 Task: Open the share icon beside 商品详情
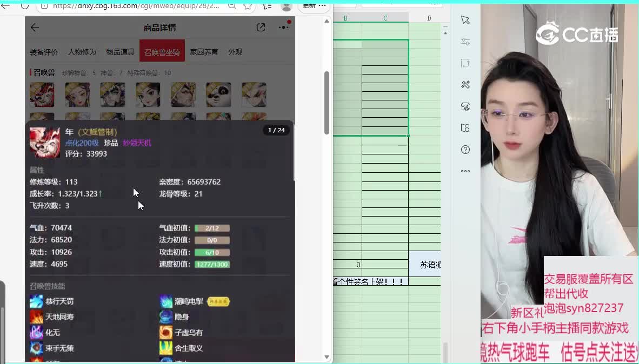pos(261,28)
